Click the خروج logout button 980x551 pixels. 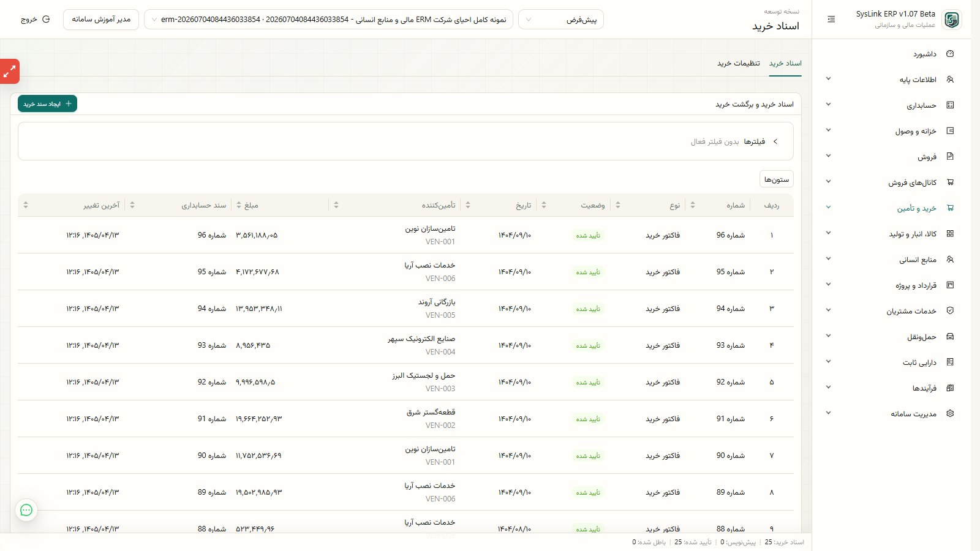(x=35, y=20)
